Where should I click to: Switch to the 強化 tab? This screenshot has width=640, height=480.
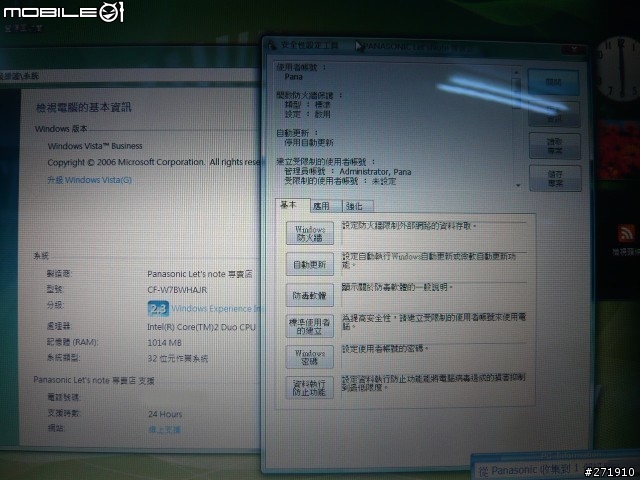(x=358, y=207)
